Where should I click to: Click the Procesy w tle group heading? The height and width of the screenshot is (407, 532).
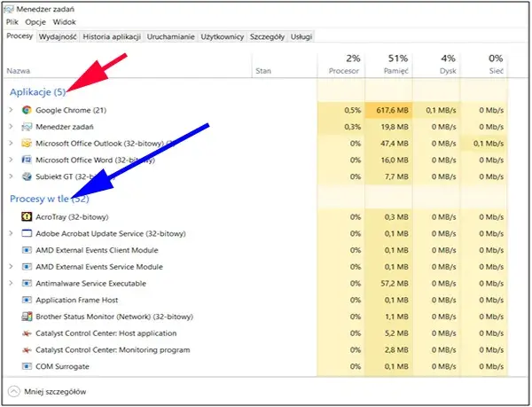[x=50, y=199]
